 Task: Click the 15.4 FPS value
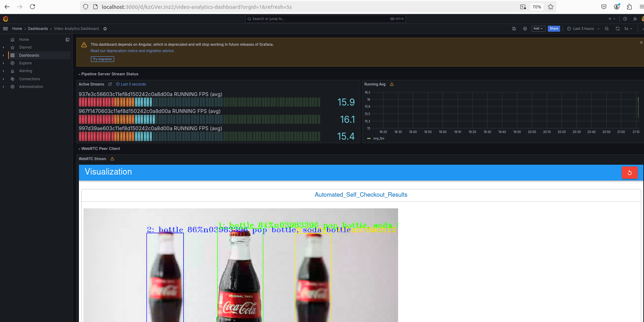[x=346, y=136]
